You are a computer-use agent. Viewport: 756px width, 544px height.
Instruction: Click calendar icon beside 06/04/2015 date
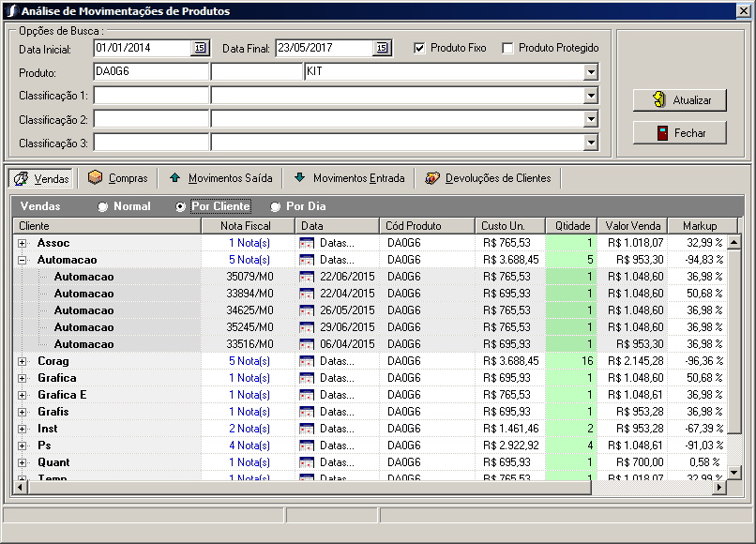pos(307,344)
